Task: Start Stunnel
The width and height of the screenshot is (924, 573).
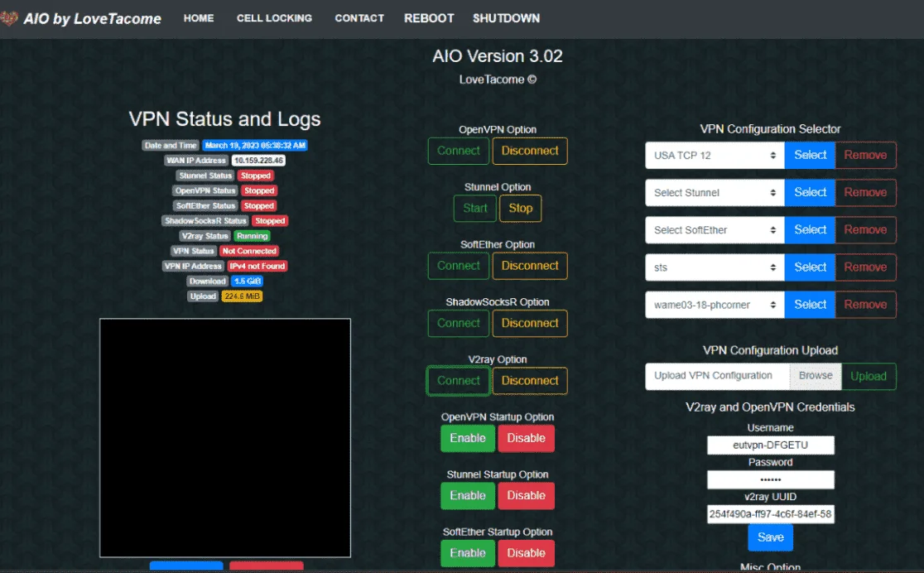Action: [475, 208]
